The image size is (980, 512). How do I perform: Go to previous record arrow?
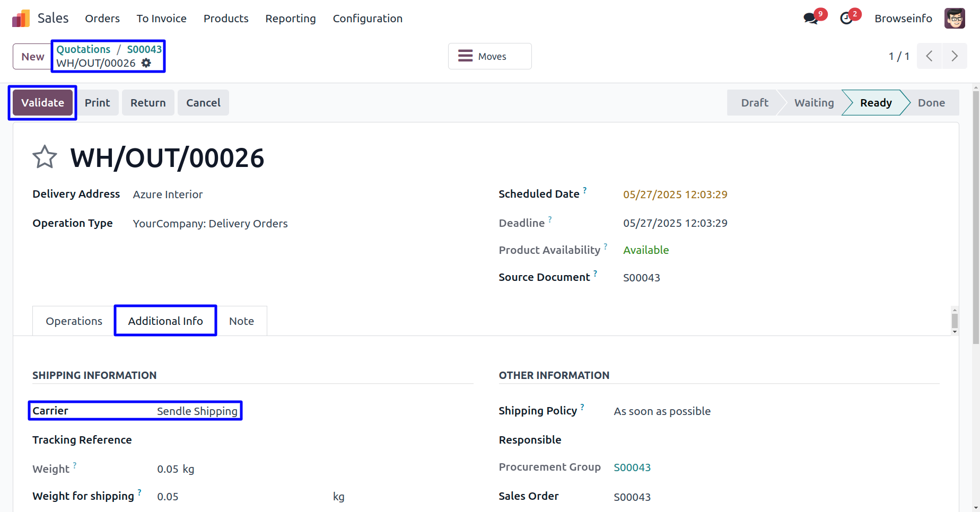click(x=929, y=56)
